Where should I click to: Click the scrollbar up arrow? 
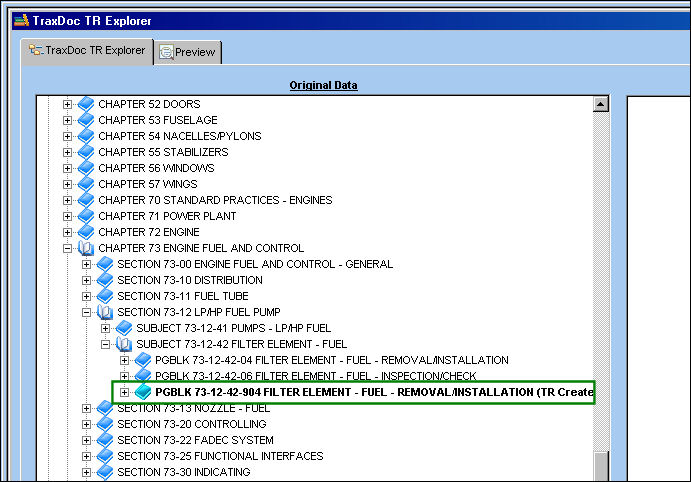pos(601,104)
